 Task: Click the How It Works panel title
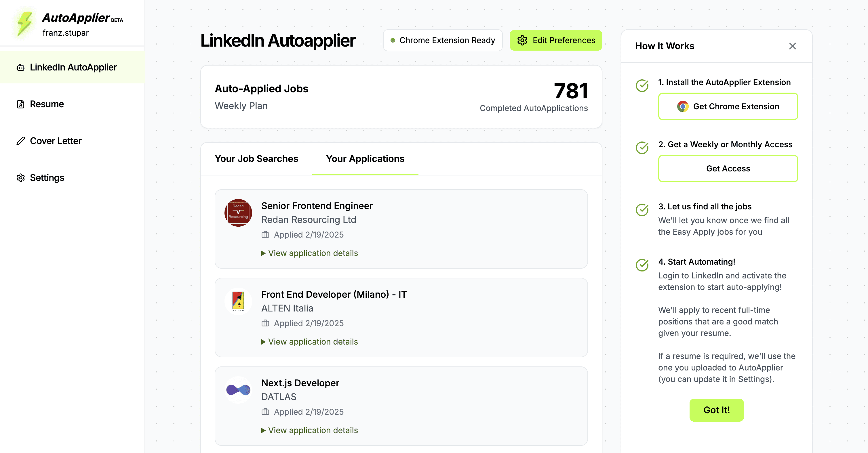click(665, 46)
